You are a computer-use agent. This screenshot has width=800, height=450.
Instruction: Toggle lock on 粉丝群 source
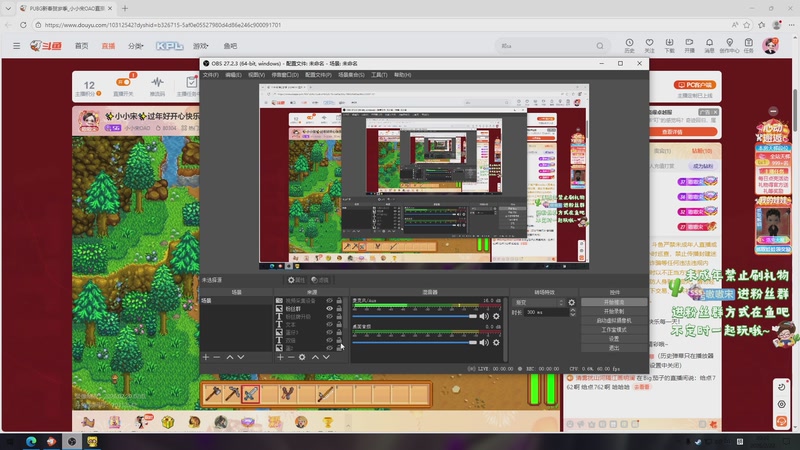pos(339,309)
